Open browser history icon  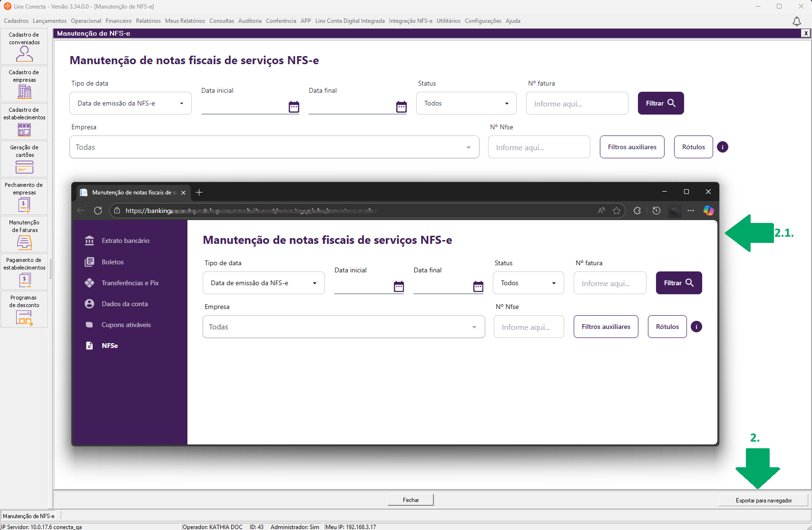[x=656, y=211]
